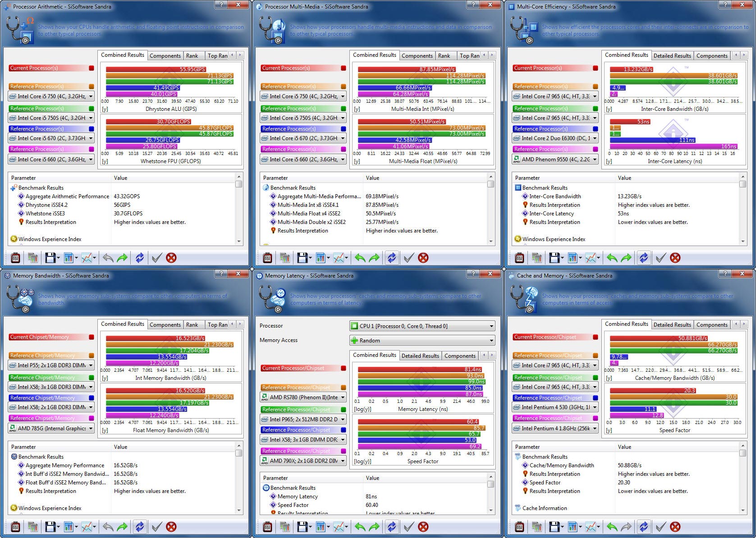The image size is (756, 538).
Task: Click tab scroll left arrow in Memory Bandwidth
Action: point(233,324)
